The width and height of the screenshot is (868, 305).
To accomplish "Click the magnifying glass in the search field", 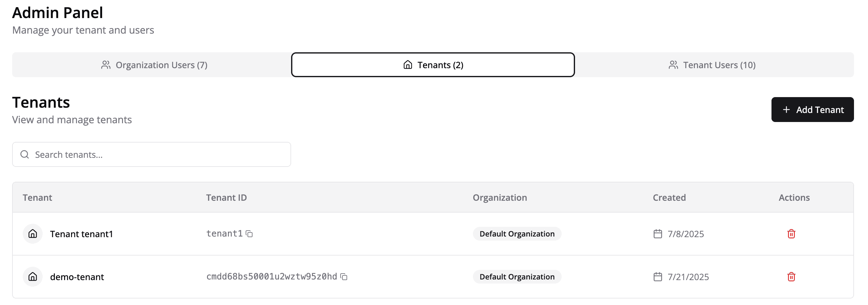I will 24,154.
